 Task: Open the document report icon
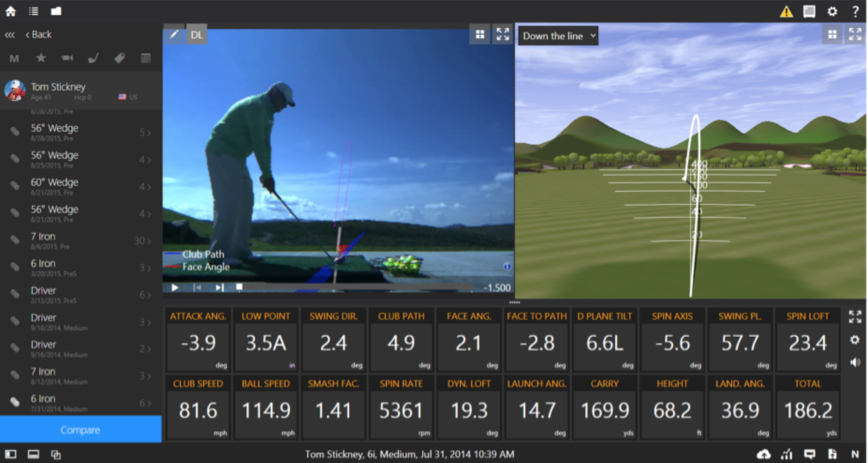[832, 454]
